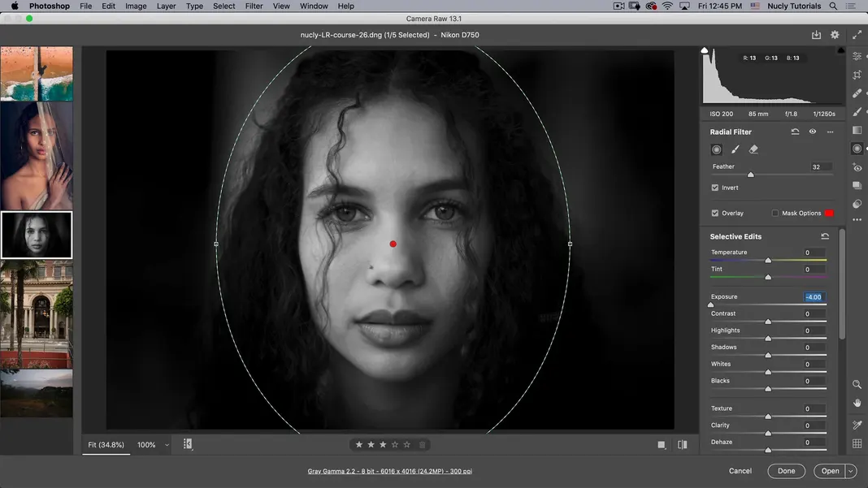This screenshot has height=488, width=868.
Task: Expand the Open button dropdown arrow
Action: pos(851,471)
